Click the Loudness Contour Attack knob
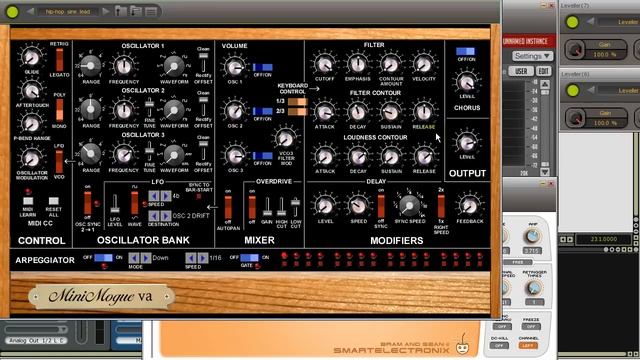The height and width of the screenshot is (360, 640). (x=324, y=157)
